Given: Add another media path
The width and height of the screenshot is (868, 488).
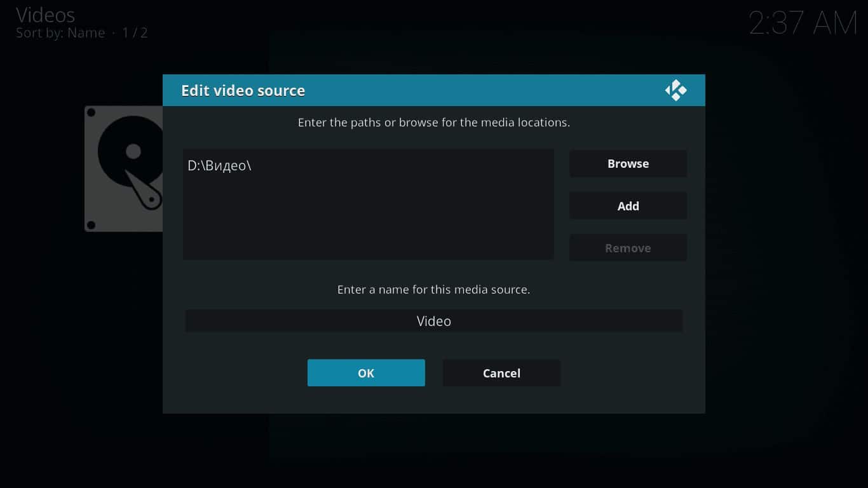Looking at the screenshot, I should tap(628, 206).
